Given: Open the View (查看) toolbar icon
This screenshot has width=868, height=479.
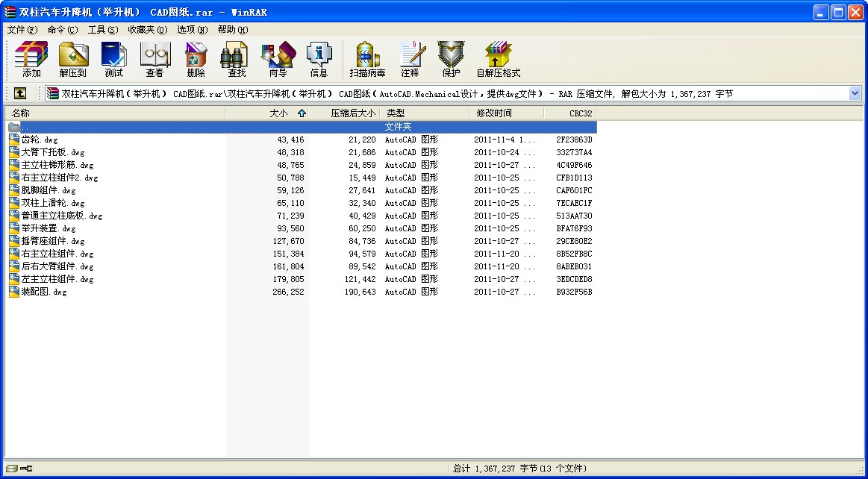Looking at the screenshot, I should click(154, 59).
